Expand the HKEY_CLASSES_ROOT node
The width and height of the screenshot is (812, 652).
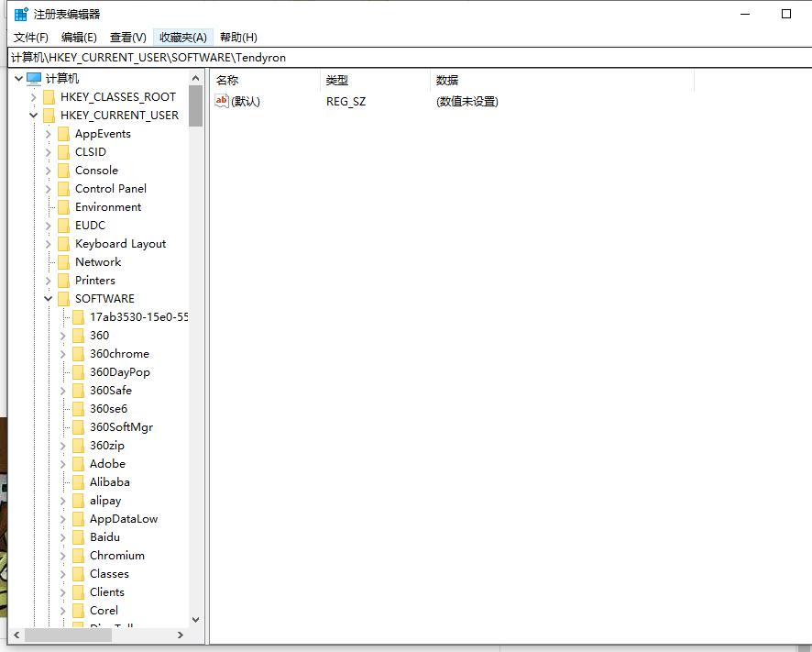[x=34, y=97]
